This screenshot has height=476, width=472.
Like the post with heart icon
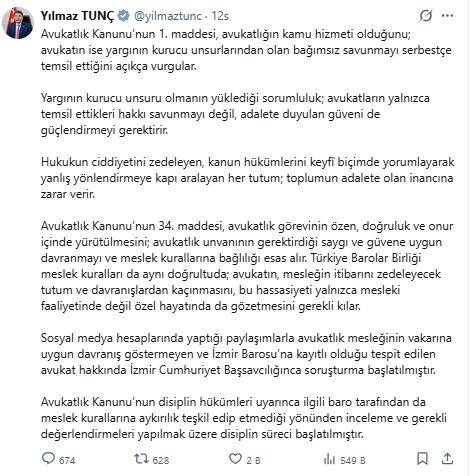tap(235, 459)
